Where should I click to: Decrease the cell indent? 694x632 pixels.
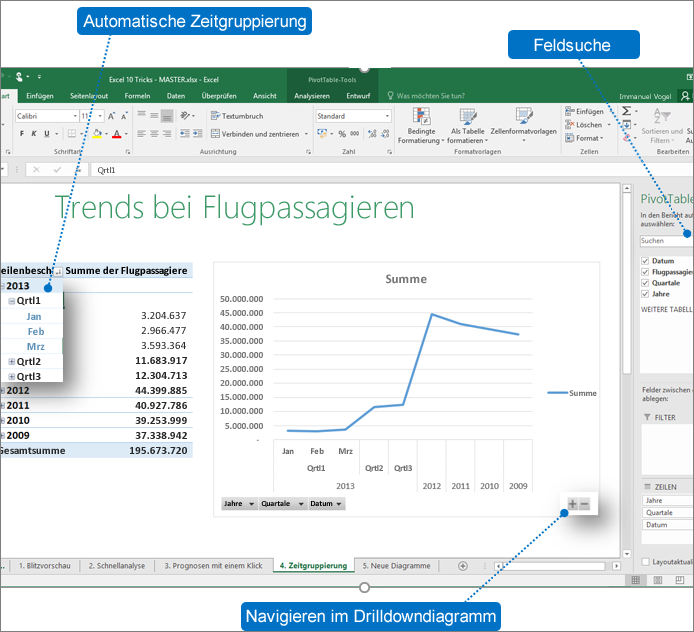(x=185, y=133)
